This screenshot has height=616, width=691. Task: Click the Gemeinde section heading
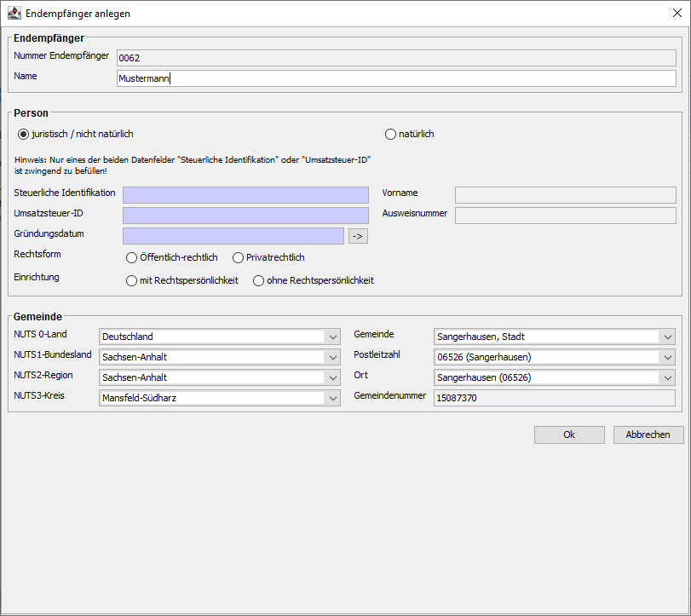coord(37,317)
